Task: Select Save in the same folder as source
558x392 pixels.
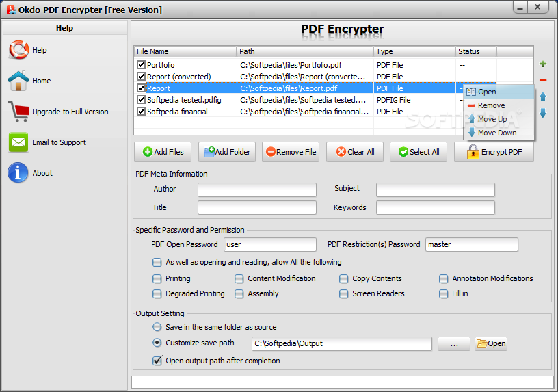Action: pos(157,327)
